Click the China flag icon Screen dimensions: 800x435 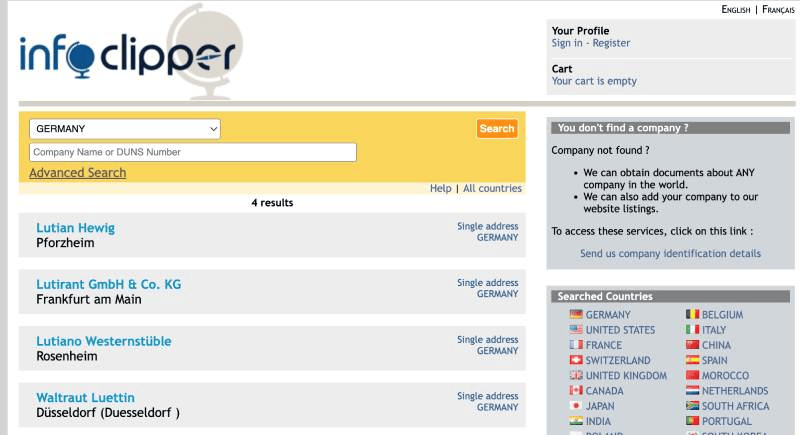coord(692,345)
